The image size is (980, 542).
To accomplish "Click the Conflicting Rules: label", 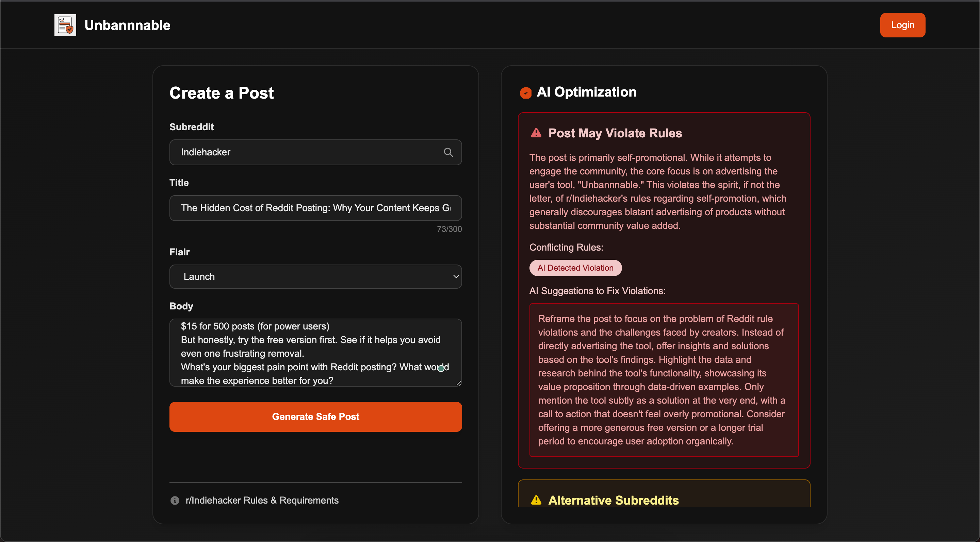I will (x=566, y=248).
